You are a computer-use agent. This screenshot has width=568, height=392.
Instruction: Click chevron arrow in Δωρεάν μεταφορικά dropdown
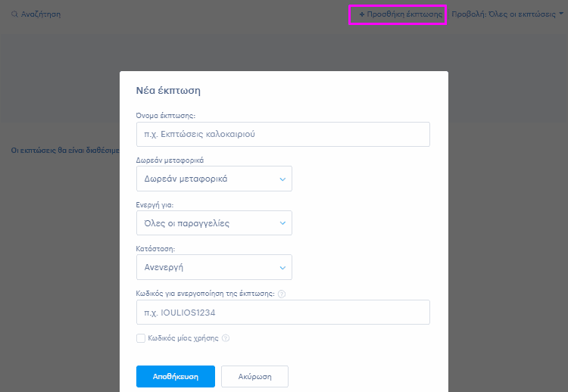tap(282, 179)
